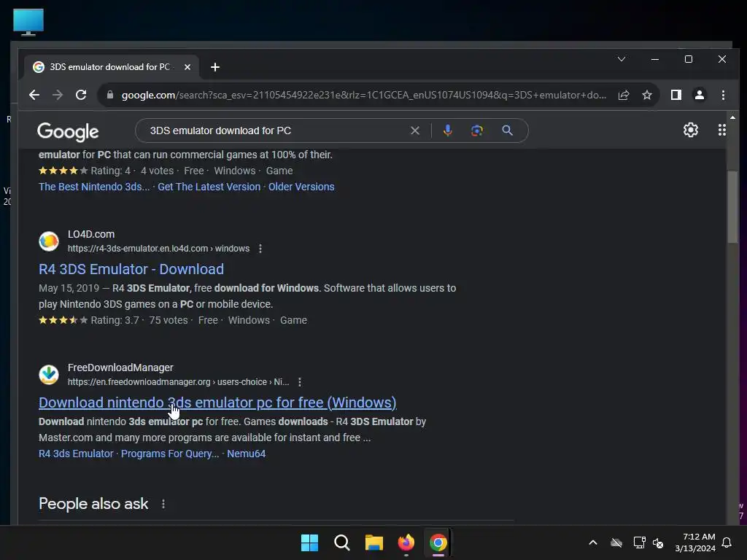
Task: Open Windows taskbar search
Action: point(342,542)
